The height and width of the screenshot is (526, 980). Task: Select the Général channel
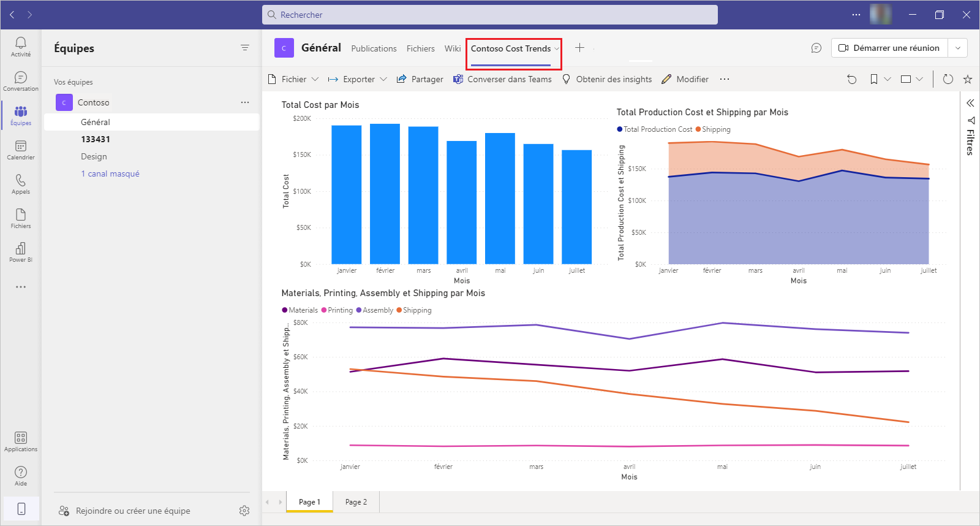[x=152, y=122]
